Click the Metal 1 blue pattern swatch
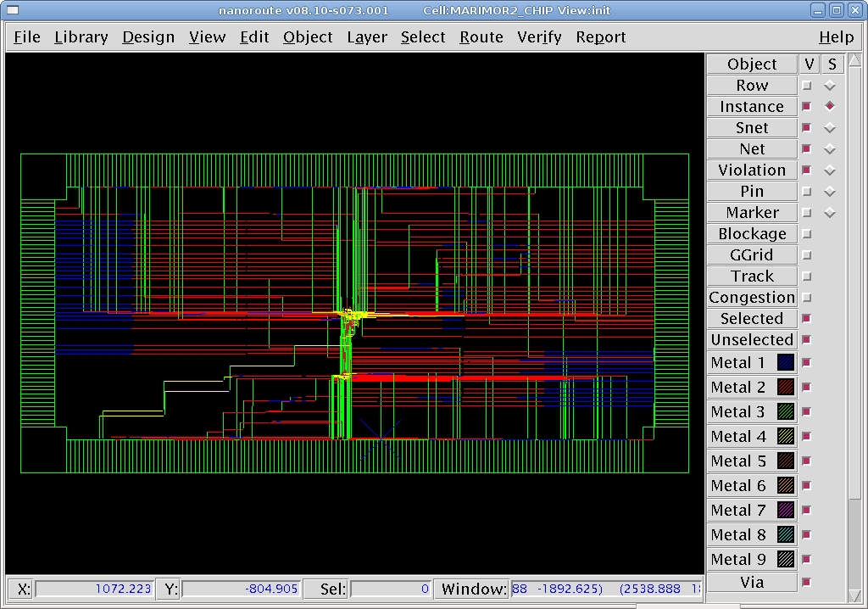This screenshot has width=868, height=609. point(786,363)
